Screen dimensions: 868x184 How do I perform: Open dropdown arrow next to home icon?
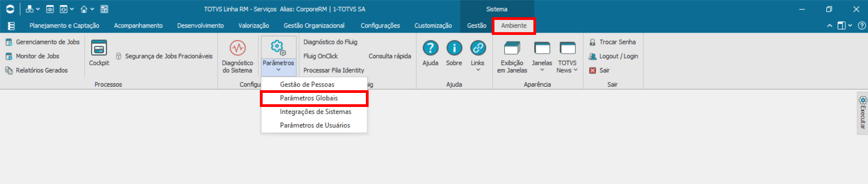point(92,9)
